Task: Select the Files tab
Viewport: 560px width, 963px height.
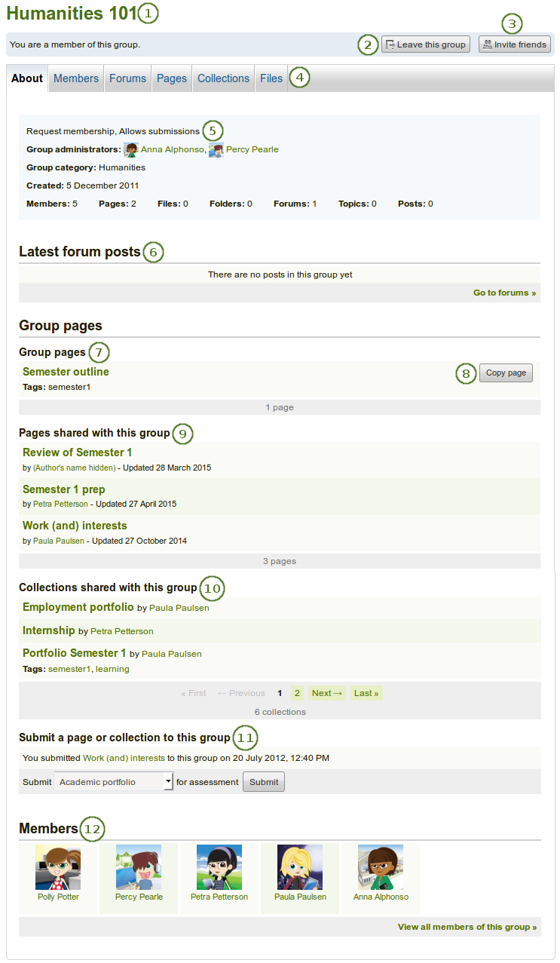Action: [271, 78]
